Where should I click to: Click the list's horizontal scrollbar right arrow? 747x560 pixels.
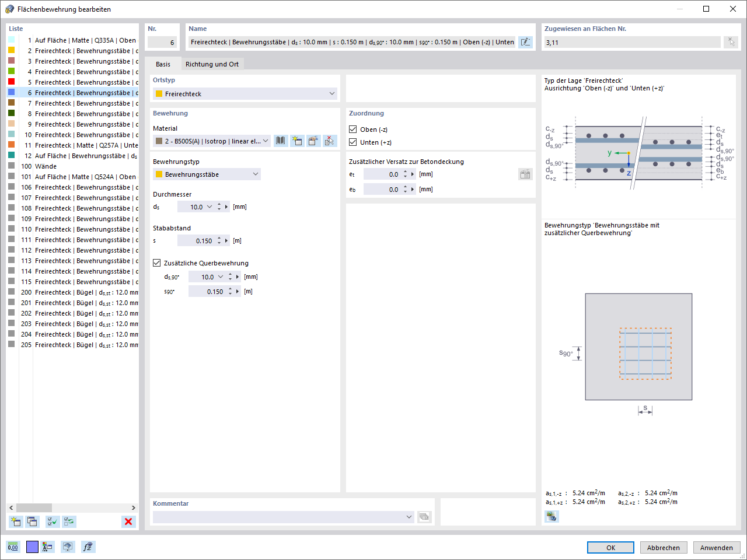coord(133,508)
